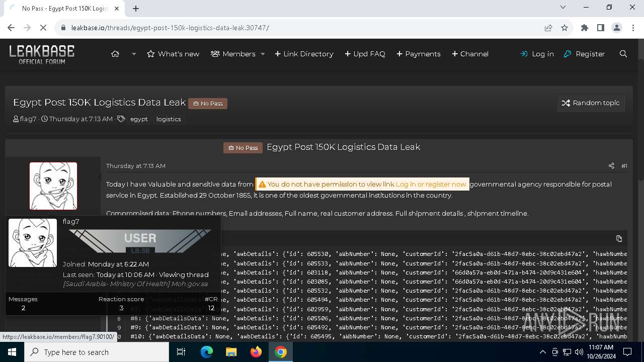Click the #CR value 12
Viewport: 644px width, 362px height.
[211, 308]
